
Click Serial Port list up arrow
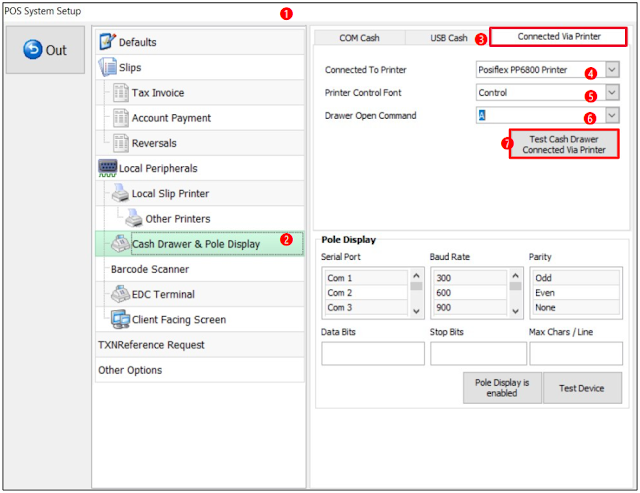click(x=416, y=275)
